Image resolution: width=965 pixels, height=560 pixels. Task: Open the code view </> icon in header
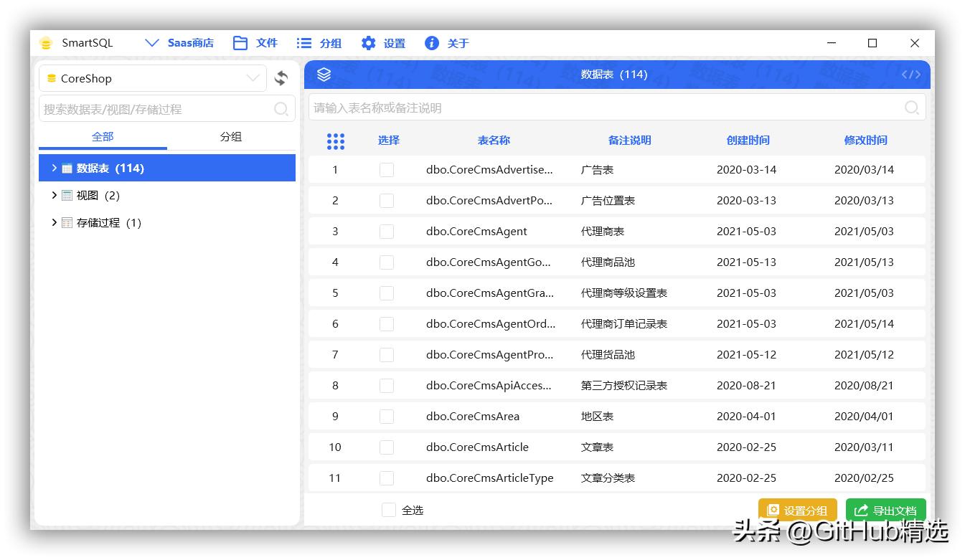tap(910, 74)
